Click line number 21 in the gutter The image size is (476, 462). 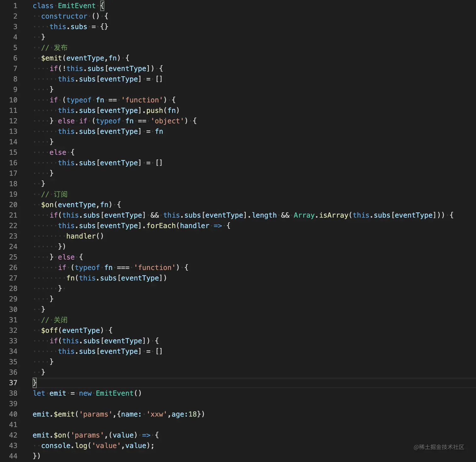13,215
